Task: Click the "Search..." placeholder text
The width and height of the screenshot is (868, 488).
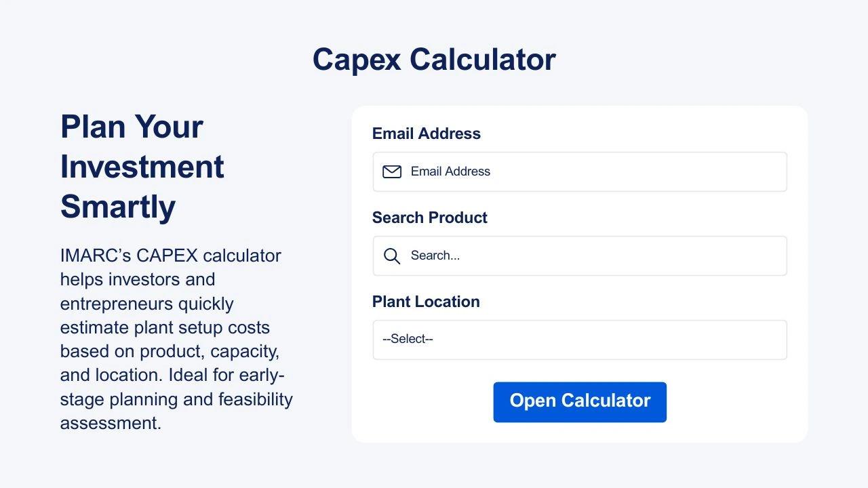Action: [x=435, y=256]
